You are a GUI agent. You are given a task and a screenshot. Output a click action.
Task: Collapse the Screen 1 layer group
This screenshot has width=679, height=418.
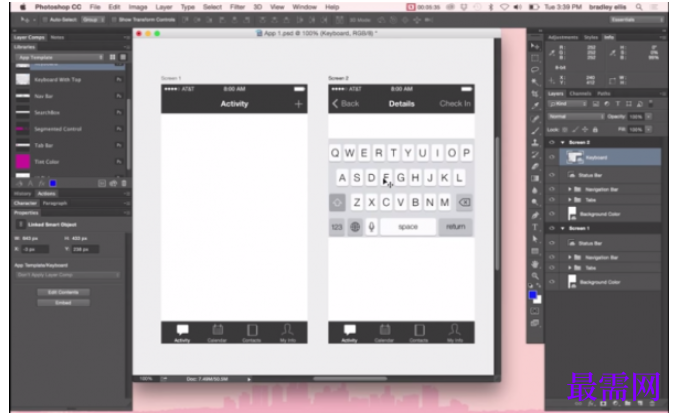(563, 228)
